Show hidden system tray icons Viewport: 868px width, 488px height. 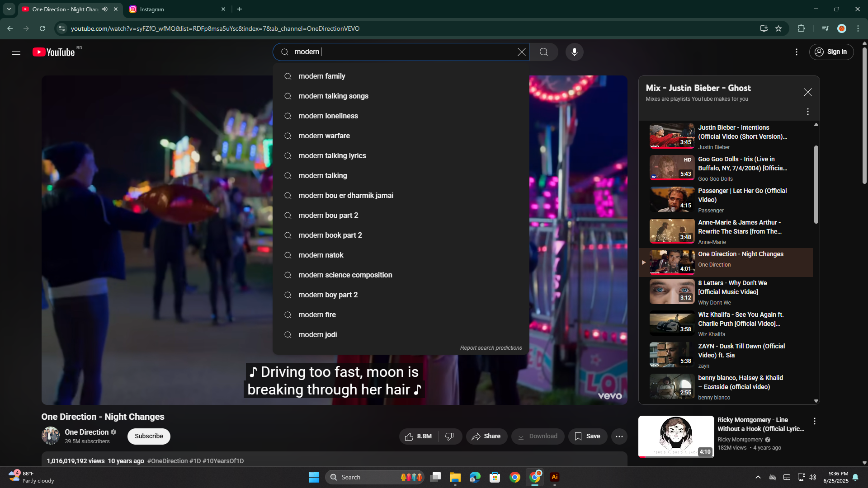coord(758,477)
